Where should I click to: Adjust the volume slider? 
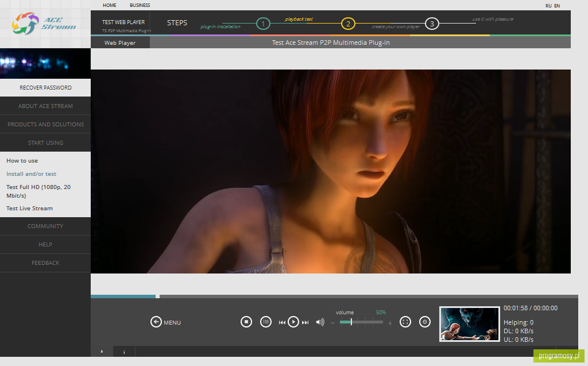361,322
